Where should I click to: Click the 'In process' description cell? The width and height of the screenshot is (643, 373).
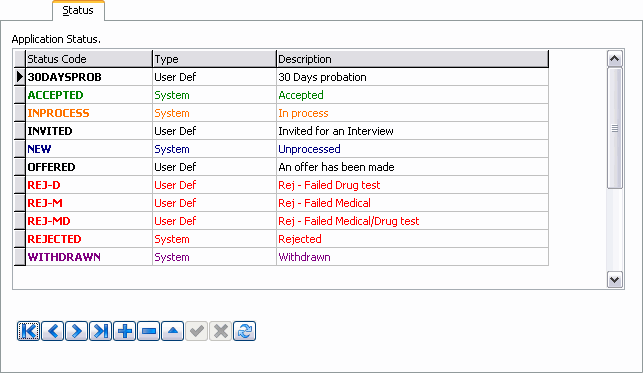click(413, 113)
